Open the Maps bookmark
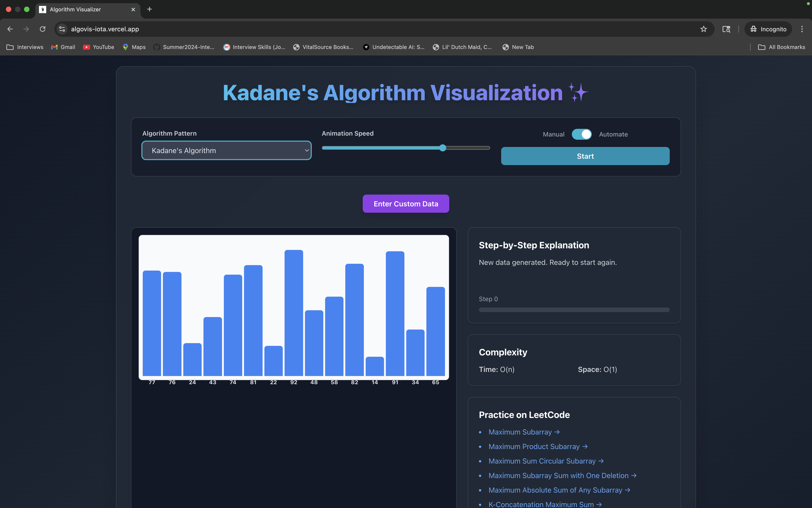The height and width of the screenshot is (508, 812). point(134,47)
